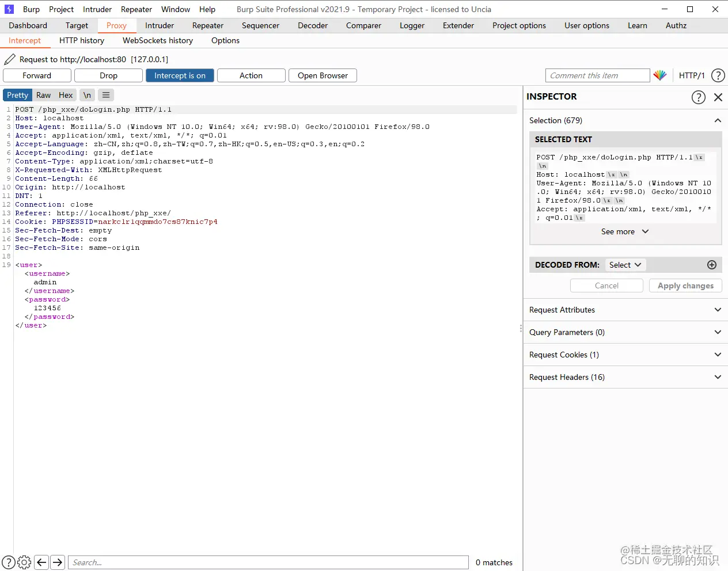Expand See more in selected text

(625, 231)
